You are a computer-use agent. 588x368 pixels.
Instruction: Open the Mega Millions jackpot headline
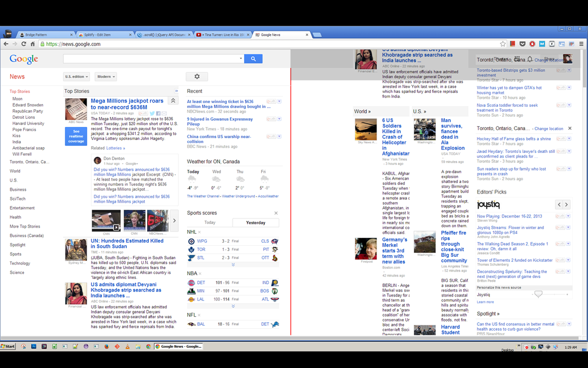(x=127, y=104)
